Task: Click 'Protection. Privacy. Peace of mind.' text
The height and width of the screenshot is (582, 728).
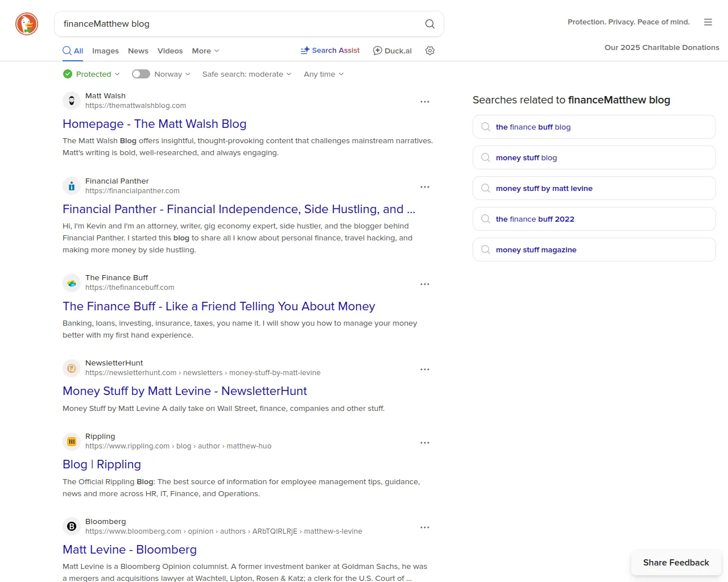Action: point(628,22)
